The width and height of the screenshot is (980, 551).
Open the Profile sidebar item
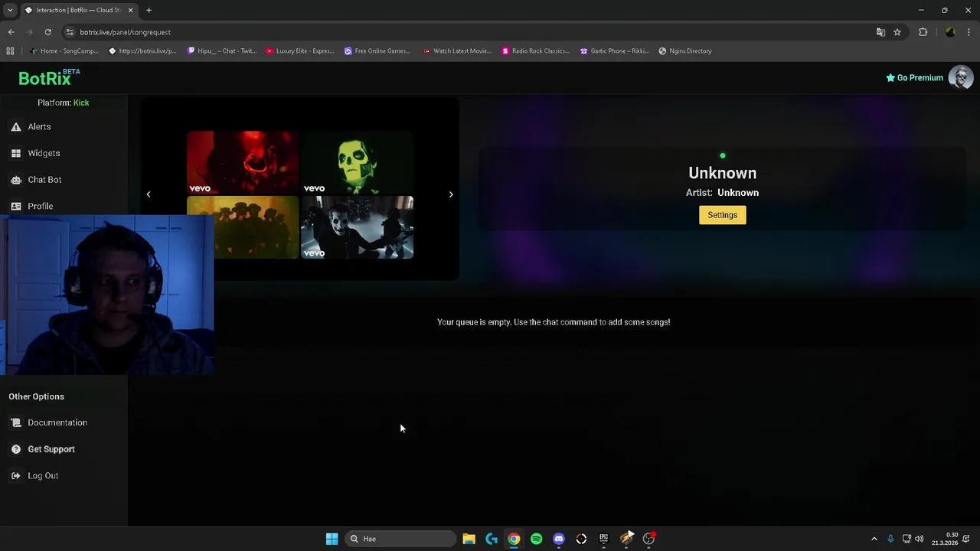click(x=40, y=206)
